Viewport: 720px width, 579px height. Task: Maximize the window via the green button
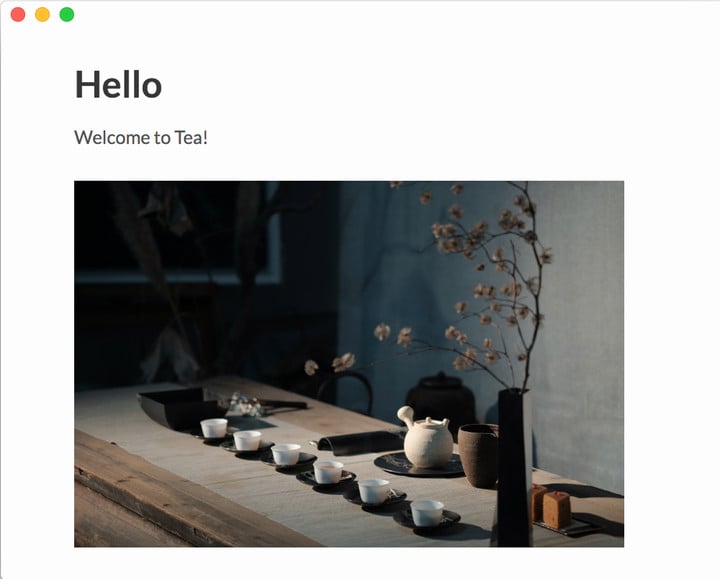(x=67, y=14)
